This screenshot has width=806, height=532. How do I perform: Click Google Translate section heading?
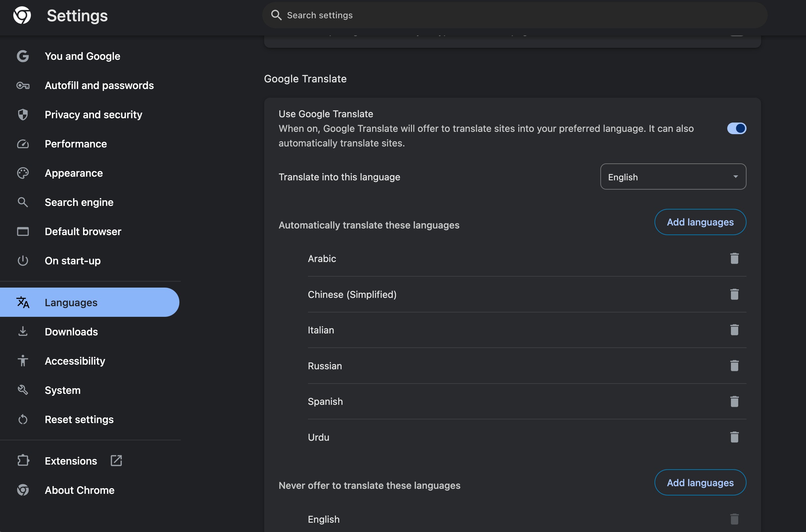click(x=305, y=79)
